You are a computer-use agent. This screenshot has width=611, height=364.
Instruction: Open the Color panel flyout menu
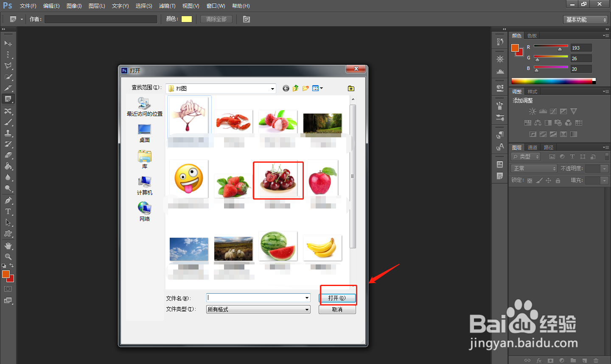(606, 36)
